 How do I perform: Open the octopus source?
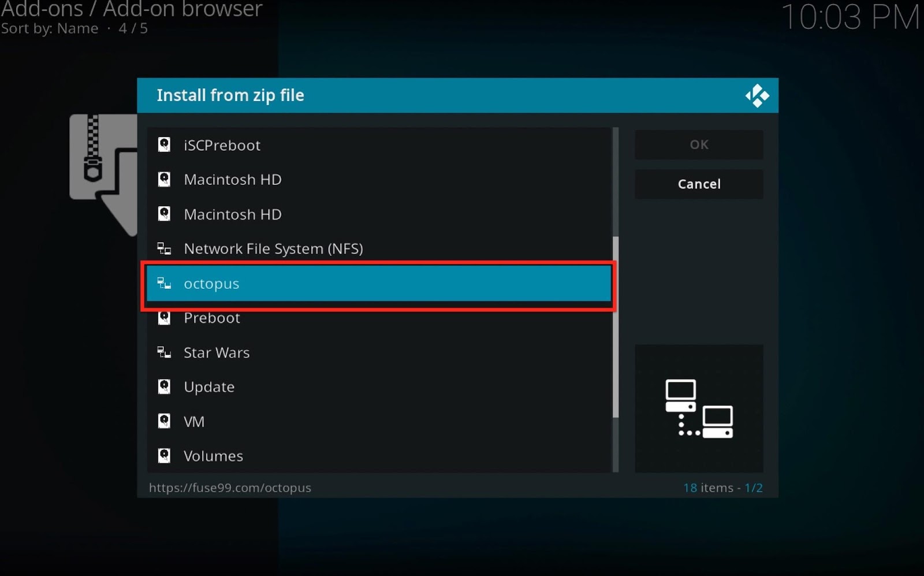tap(379, 283)
